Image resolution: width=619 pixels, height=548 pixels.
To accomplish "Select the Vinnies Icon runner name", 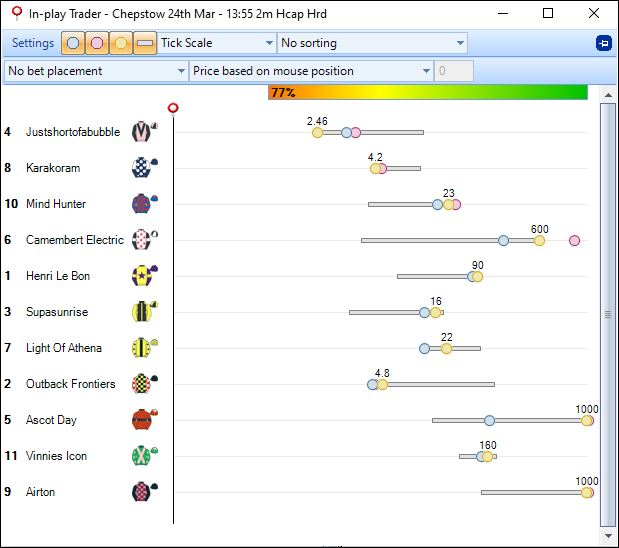I will pos(56,456).
